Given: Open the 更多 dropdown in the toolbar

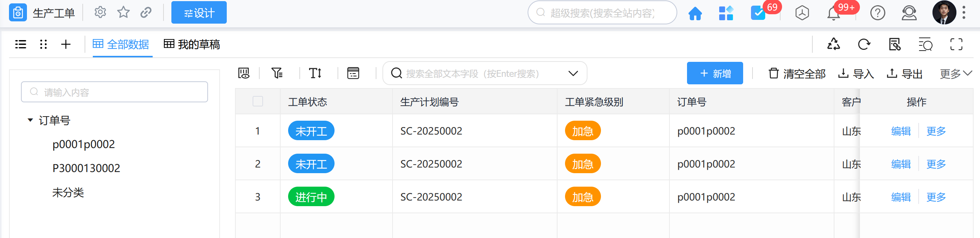Looking at the screenshot, I should pyautogui.click(x=956, y=73).
